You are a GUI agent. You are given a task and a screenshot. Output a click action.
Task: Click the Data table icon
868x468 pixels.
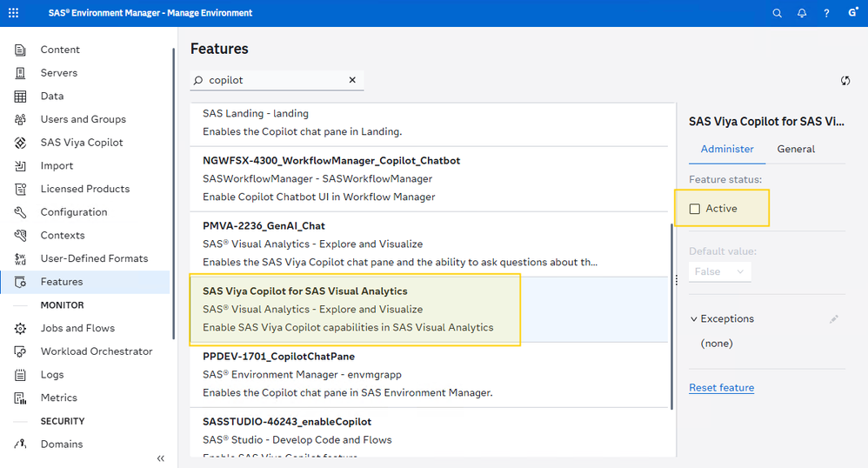coord(20,97)
